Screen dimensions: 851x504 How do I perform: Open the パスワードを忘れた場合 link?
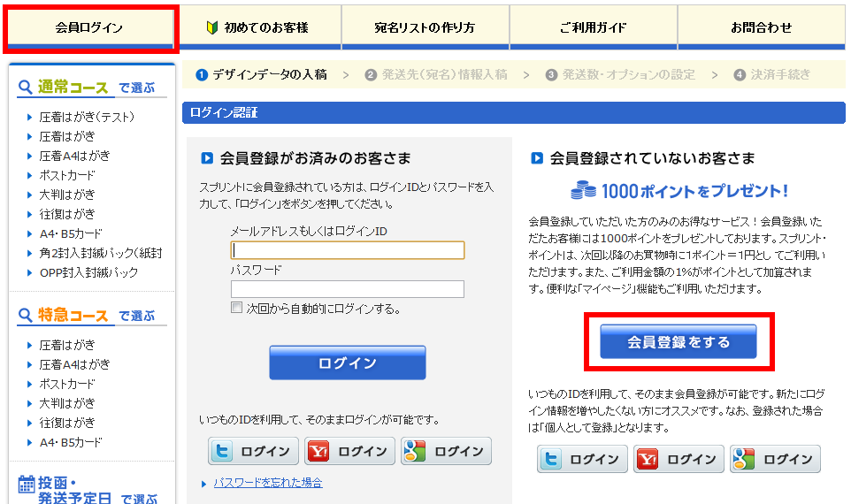[268, 482]
